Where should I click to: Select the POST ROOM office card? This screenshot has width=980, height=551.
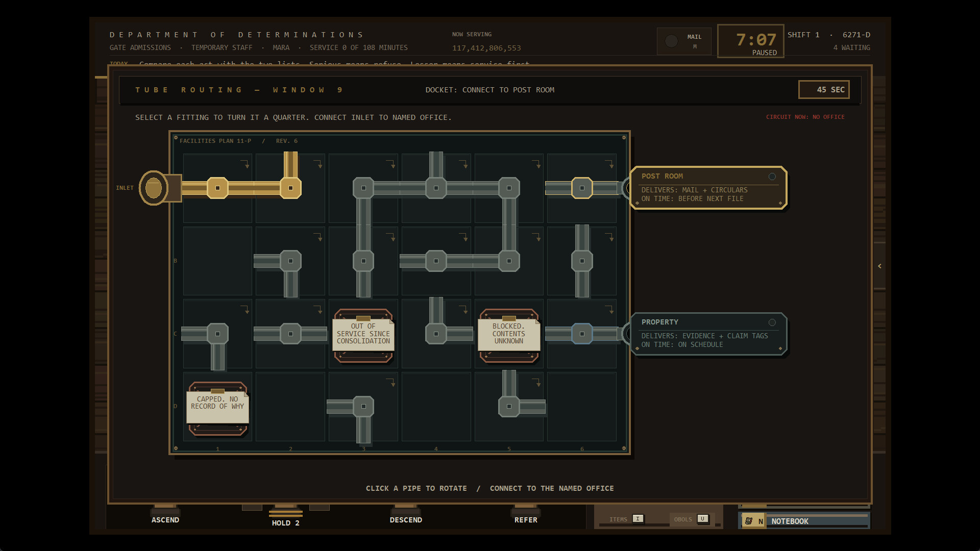pos(708,188)
